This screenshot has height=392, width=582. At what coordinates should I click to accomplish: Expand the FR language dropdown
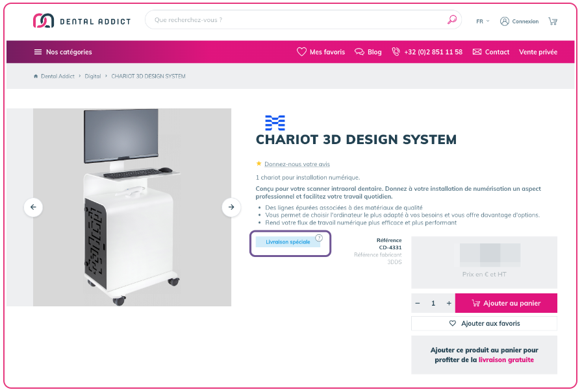pos(483,21)
